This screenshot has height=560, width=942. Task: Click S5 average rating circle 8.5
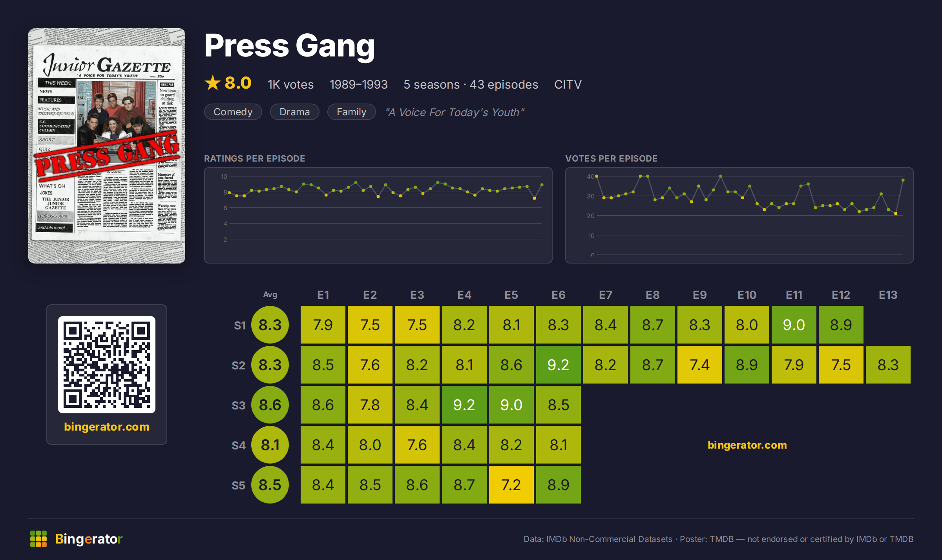[270, 485]
